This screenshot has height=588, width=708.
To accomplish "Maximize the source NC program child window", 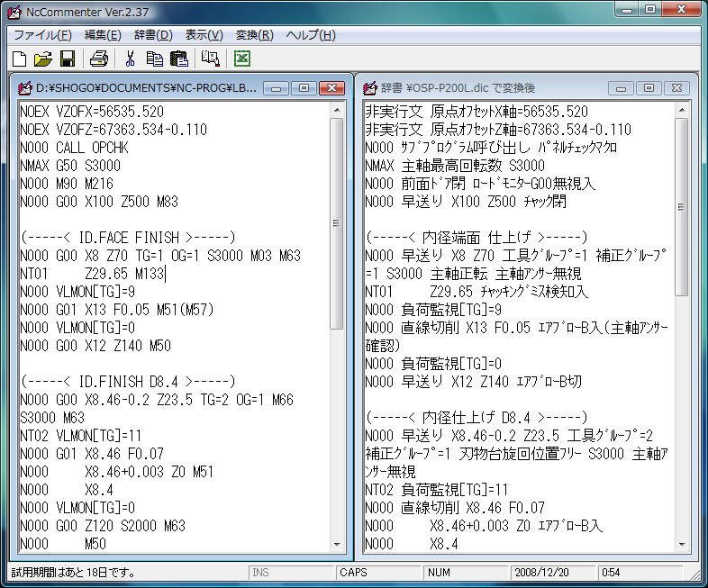I will (304, 88).
